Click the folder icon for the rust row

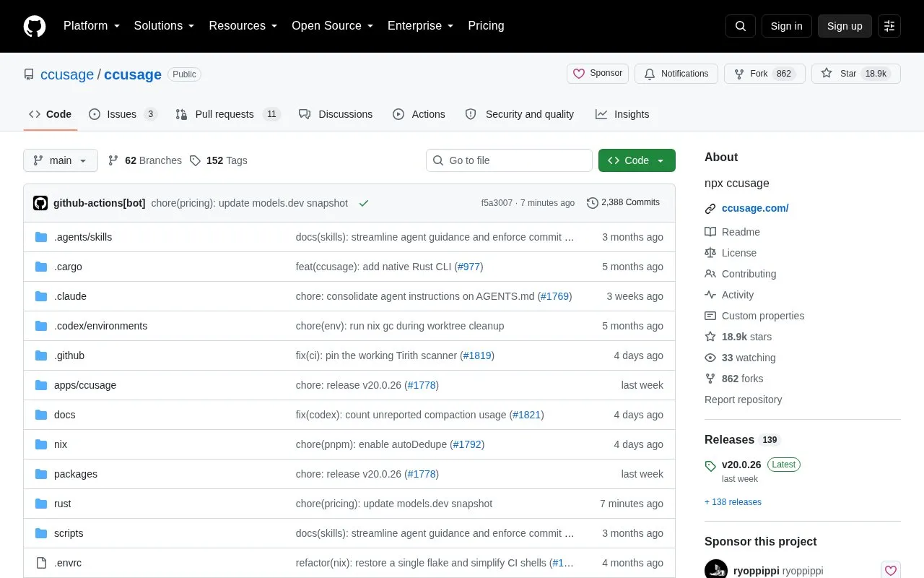click(41, 504)
